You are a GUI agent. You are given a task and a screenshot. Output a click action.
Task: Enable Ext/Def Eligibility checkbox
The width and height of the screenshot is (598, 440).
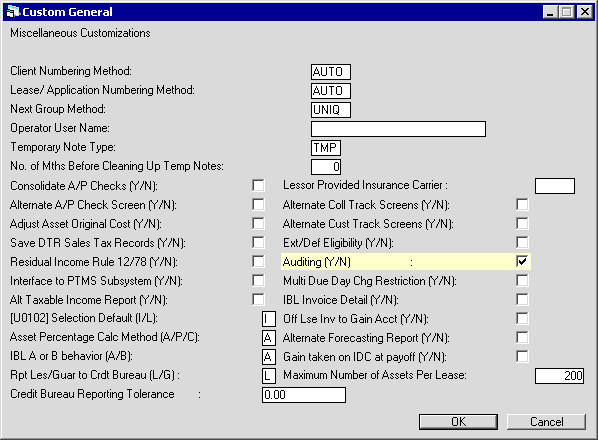[x=522, y=242]
